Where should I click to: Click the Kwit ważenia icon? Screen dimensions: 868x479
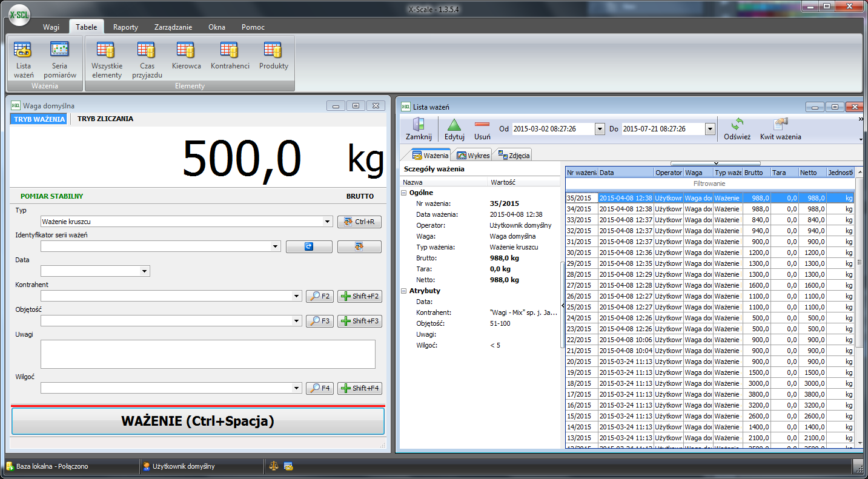point(780,128)
